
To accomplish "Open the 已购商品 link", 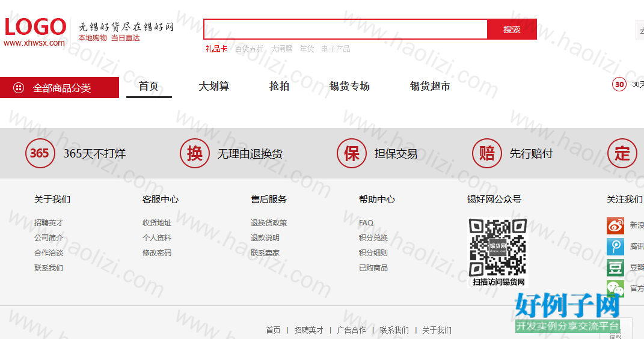I will coord(373,268).
